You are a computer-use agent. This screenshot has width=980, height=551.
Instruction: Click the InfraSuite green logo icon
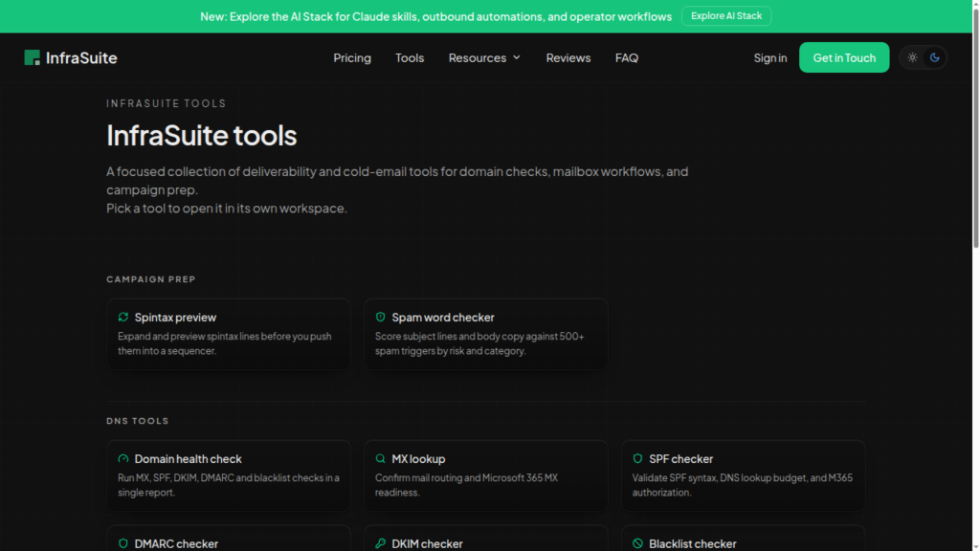(x=32, y=57)
